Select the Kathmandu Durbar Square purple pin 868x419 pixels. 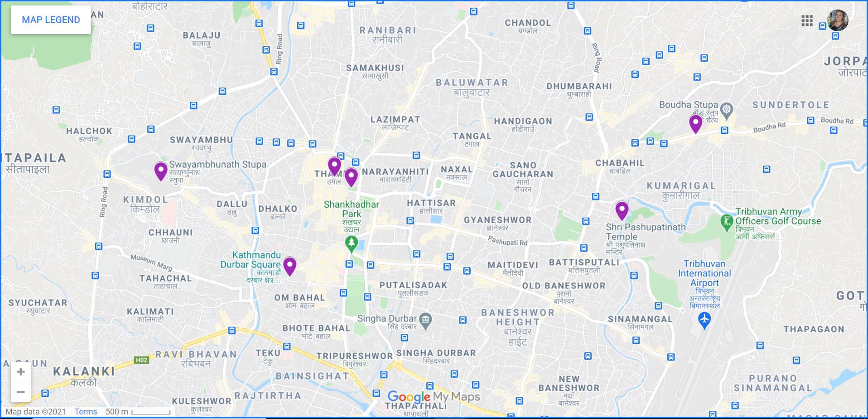tap(289, 267)
